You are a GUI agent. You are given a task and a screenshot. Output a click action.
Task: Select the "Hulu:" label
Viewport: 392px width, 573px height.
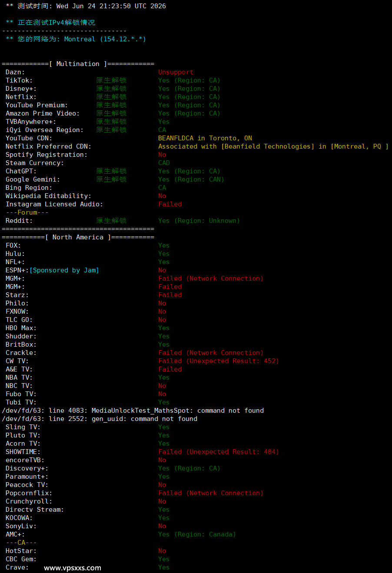point(15,254)
